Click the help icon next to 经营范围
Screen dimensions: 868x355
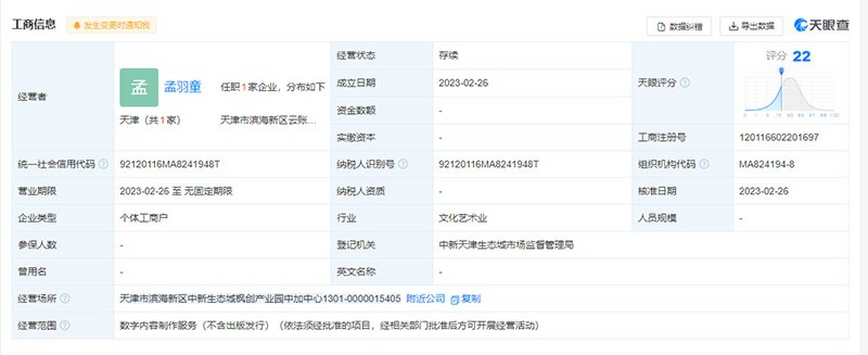click(x=65, y=325)
